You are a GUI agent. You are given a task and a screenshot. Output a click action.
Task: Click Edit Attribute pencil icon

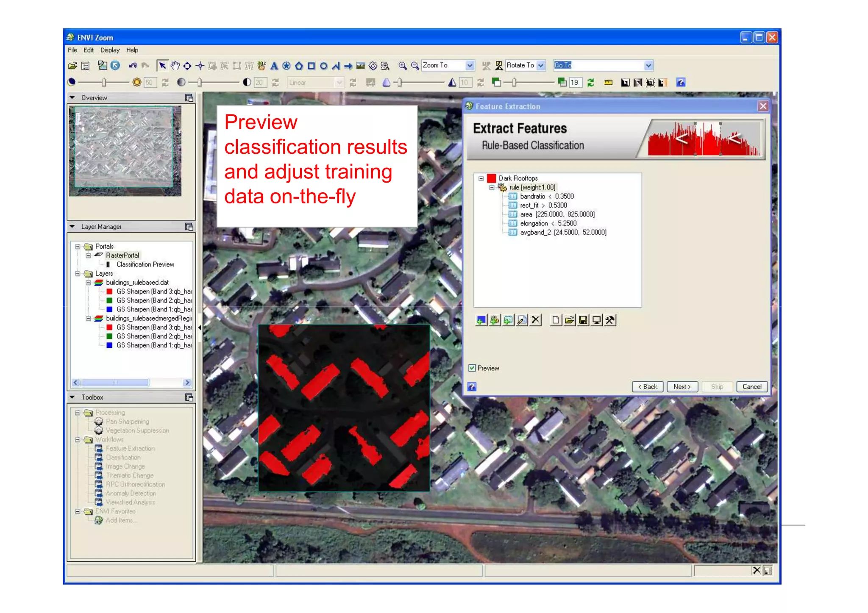point(522,320)
